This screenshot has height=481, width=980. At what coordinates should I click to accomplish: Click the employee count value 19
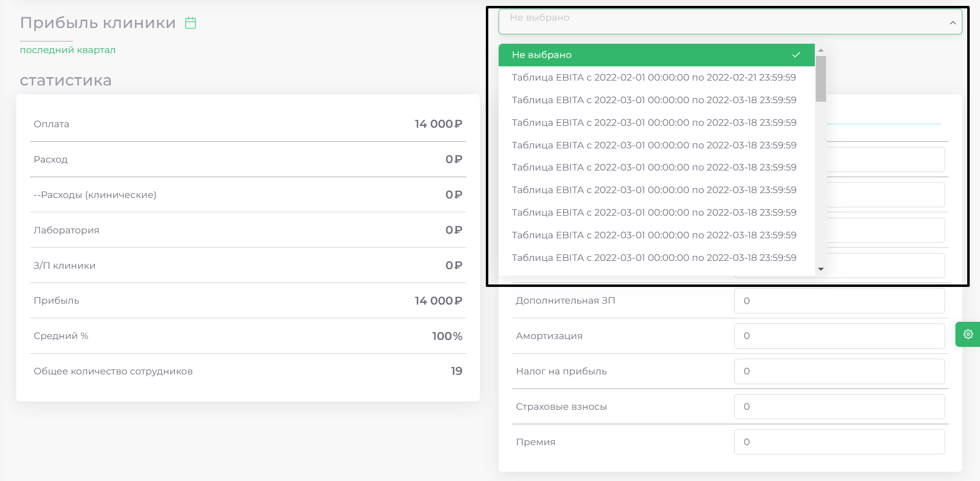pos(457,371)
